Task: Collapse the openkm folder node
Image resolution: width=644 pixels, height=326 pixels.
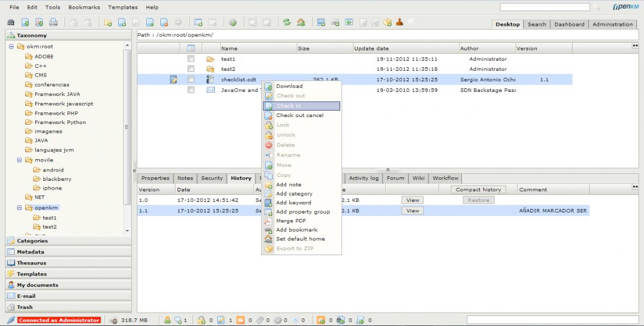Action: tap(20, 208)
